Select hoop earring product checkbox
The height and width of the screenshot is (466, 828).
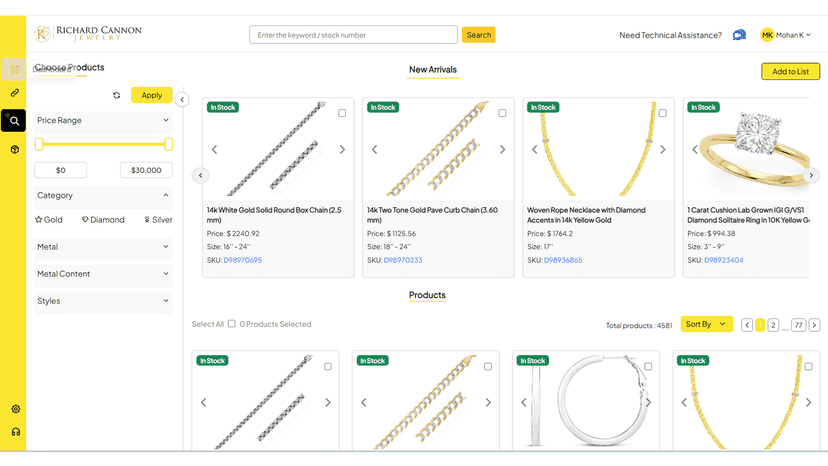tap(648, 367)
